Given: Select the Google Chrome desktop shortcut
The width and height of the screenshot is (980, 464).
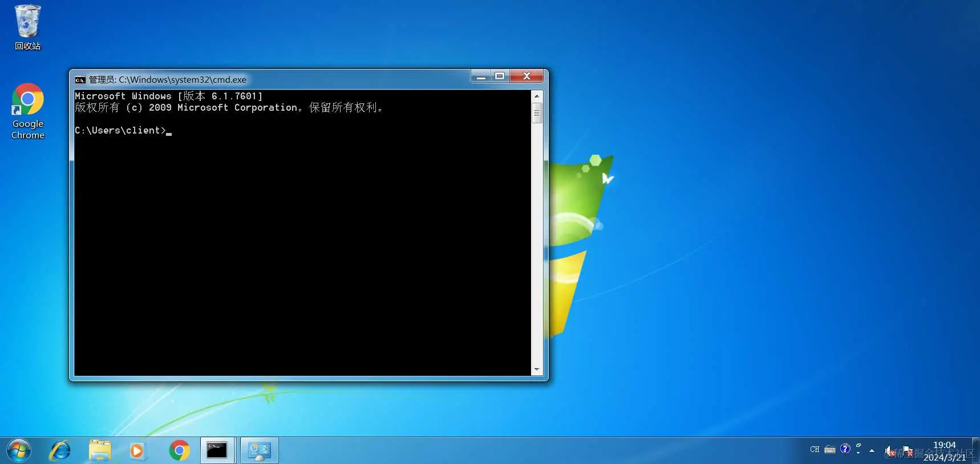Looking at the screenshot, I should click(x=27, y=112).
